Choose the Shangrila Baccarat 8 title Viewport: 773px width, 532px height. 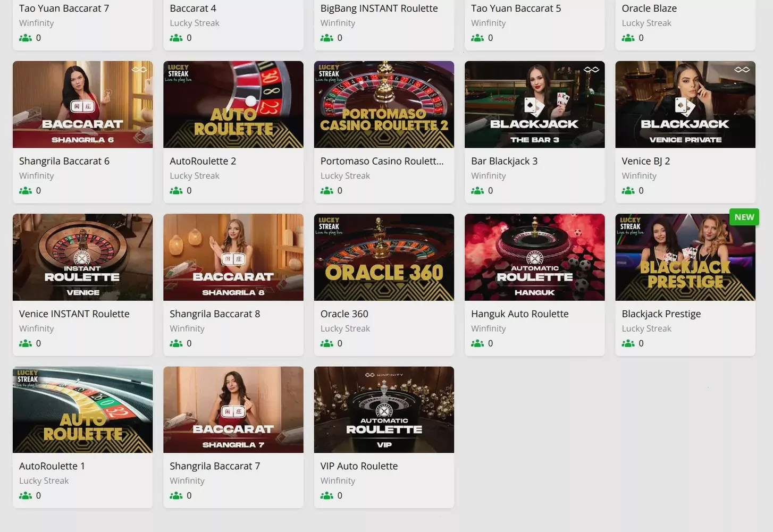pos(215,314)
